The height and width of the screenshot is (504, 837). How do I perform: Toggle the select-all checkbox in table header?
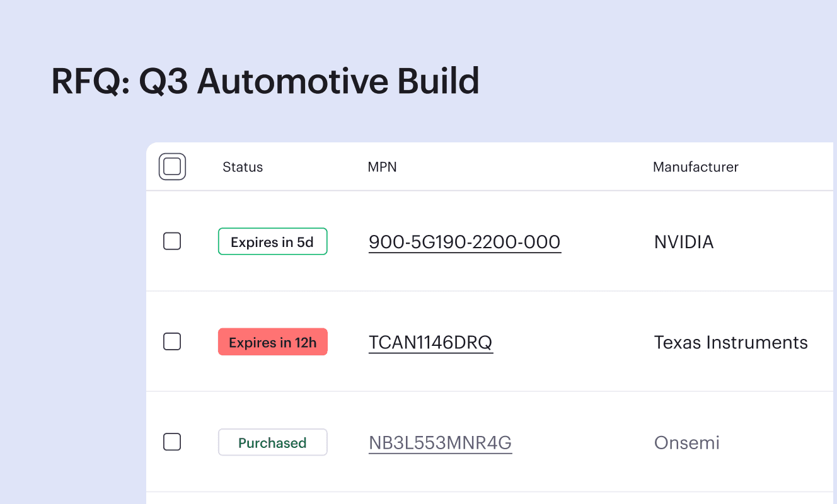[172, 167]
